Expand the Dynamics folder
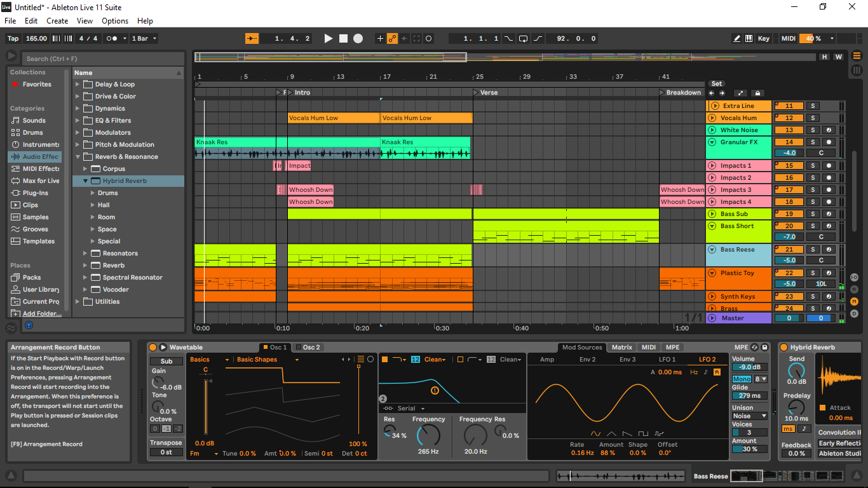868x488 pixels. (x=78, y=109)
